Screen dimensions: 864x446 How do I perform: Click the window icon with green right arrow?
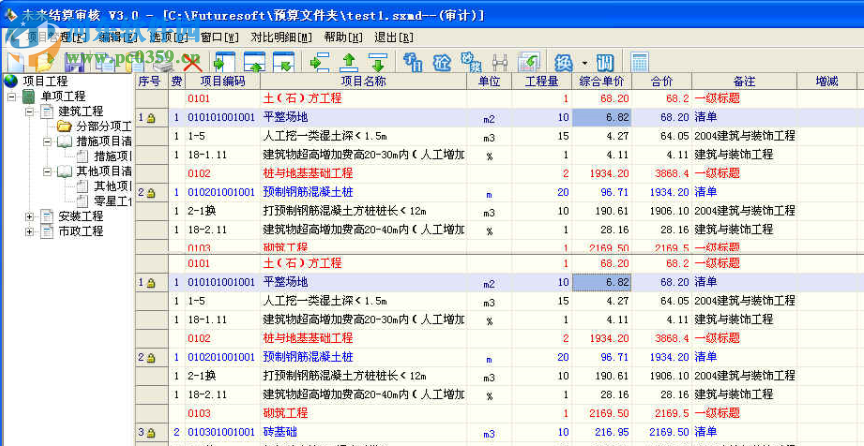click(x=225, y=62)
